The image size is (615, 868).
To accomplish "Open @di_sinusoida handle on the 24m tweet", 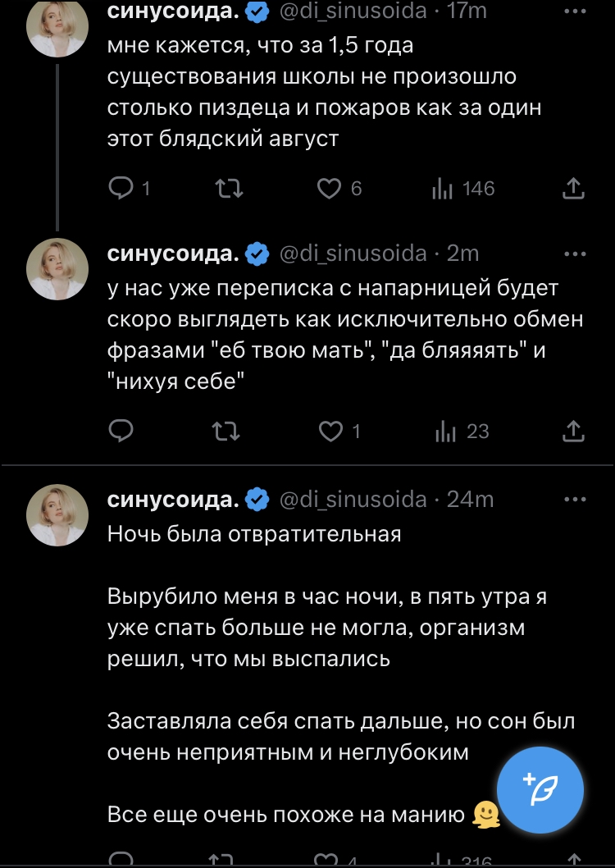I will tap(353, 499).
